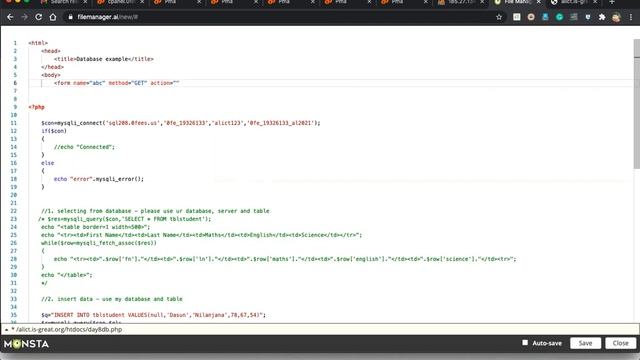Click the if($con) line
Viewport: 640px width, 360px height.
pyautogui.click(x=53, y=131)
